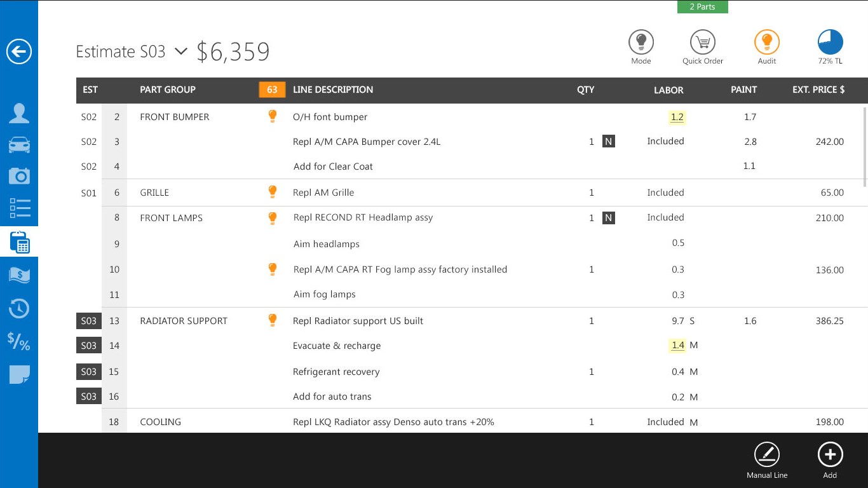Toggle the audit bulb on the GRILLE row

pyautogui.click(x=272, y=192)
